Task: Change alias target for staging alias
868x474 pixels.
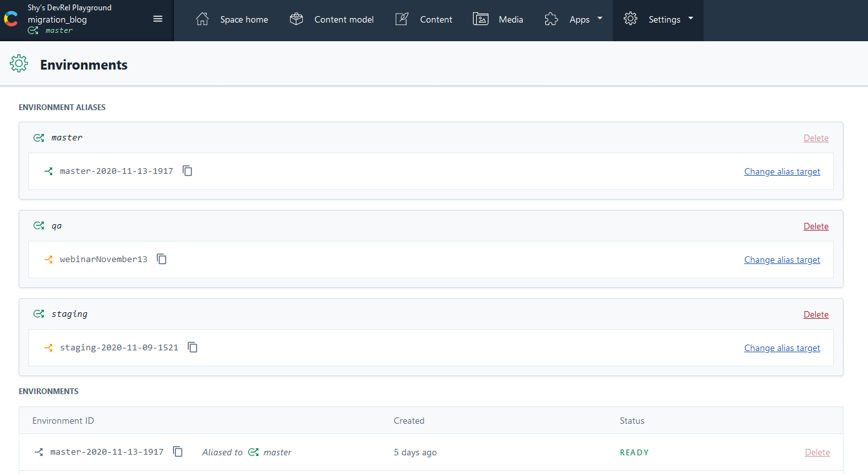Action: (x=782, y=348)
